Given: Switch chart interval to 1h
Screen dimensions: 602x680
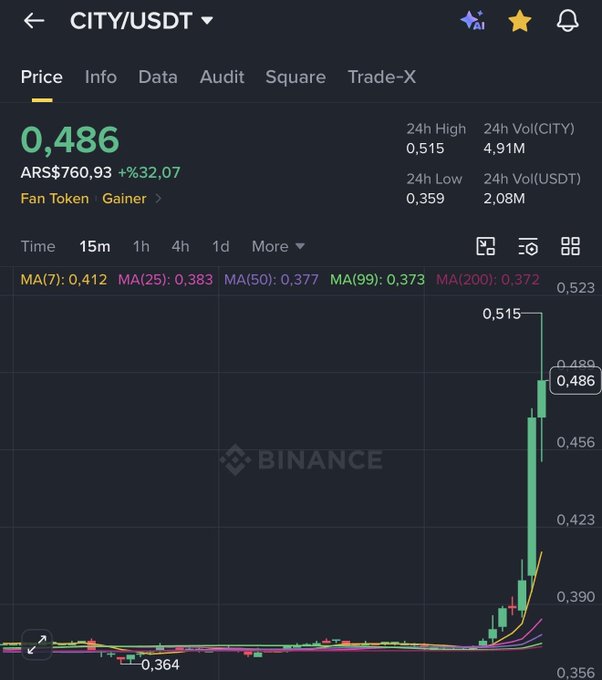Looking at the screenshot, I should pos(141,246).
